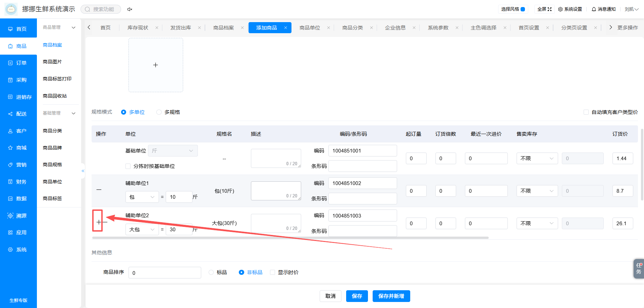Image resolution: width=644 pixels, height=308 pixels.
Task: Open the 财务 finance sidebar icon
Action: (10, 182)
